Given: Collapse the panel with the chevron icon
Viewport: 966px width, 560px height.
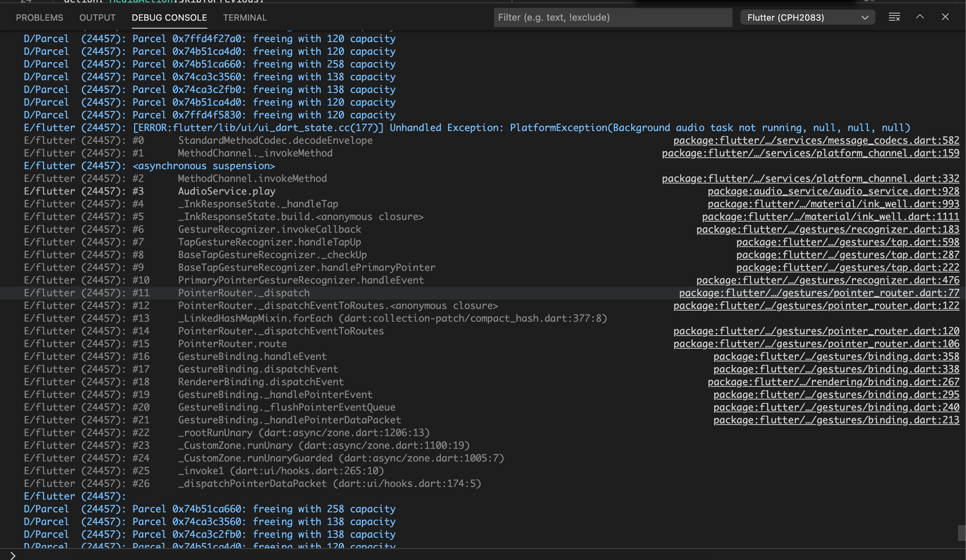Looking at the screenshot, I should click(x=920, y=17).
